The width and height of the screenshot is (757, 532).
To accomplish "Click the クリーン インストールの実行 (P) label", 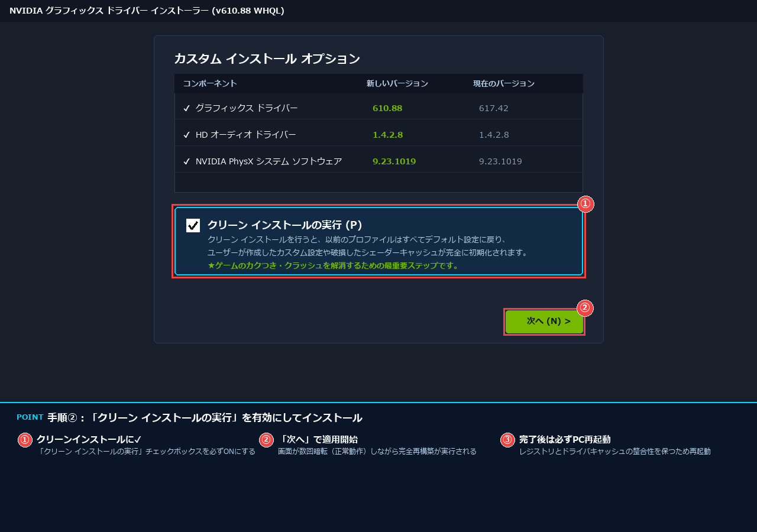I will click(x=285, y=225).
